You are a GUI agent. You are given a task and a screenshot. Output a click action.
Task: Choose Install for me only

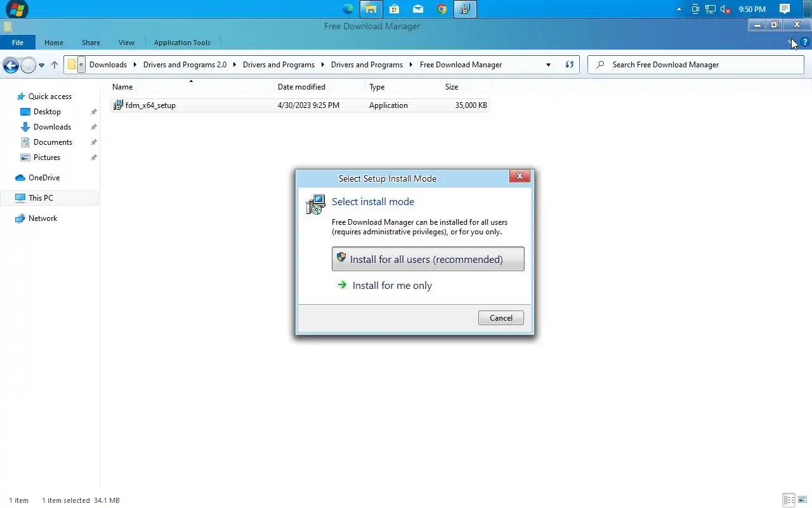[x=392, y=286]
